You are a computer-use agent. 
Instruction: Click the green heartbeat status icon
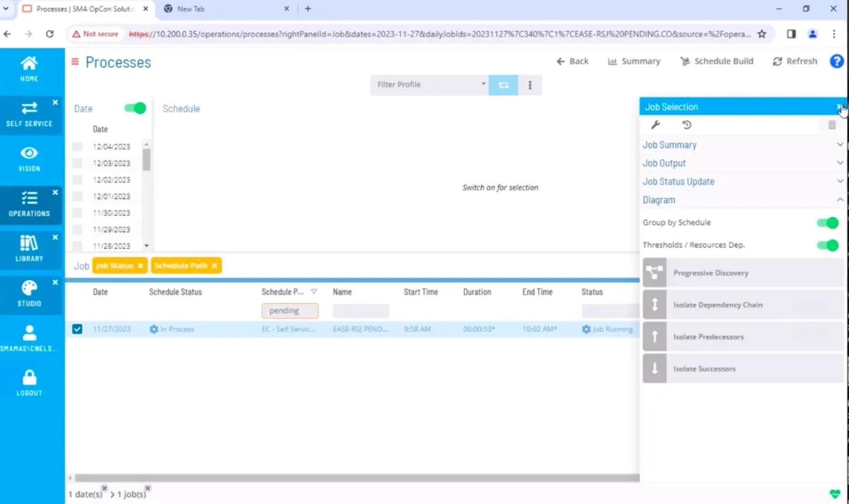point(836,494)
